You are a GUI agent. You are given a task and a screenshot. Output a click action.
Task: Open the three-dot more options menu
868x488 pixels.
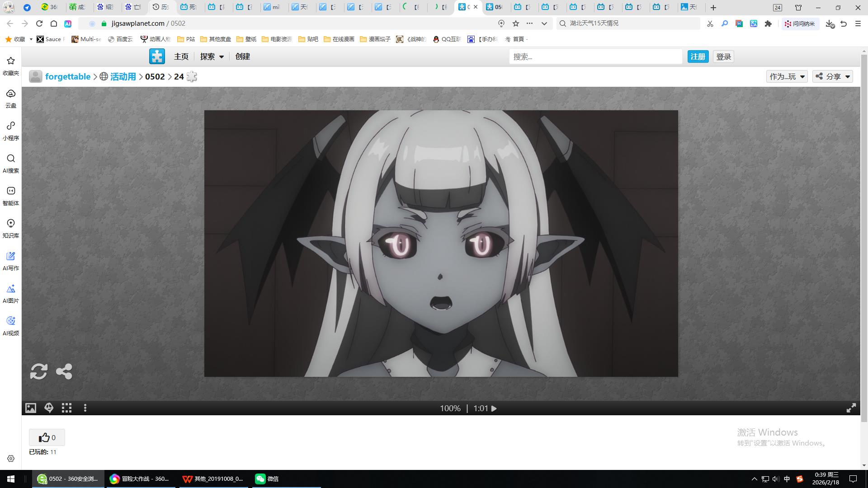[x=85, y=408]
